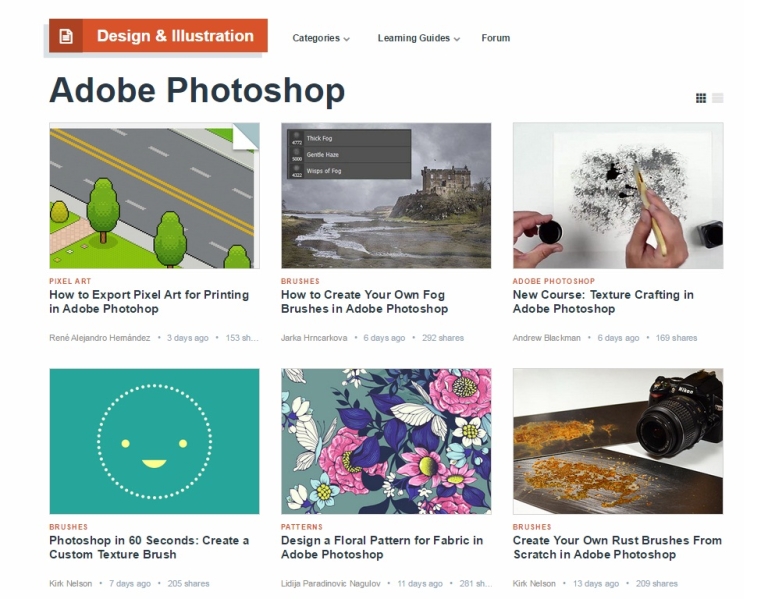Click the 3 days ago timestamp
The width and height of the screenshot is (768, 599).
(x=188, y=338)
